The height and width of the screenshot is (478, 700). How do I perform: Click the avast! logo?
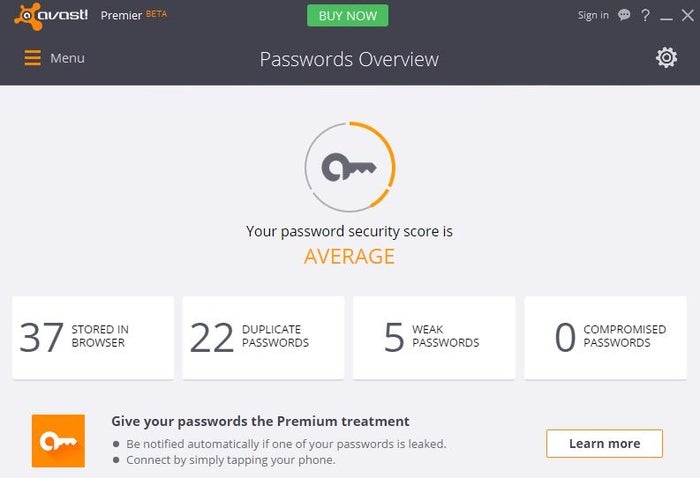(x=51, y=15)
